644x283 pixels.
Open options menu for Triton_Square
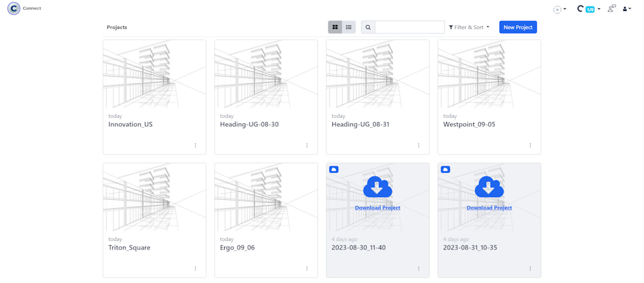(195, 268)
